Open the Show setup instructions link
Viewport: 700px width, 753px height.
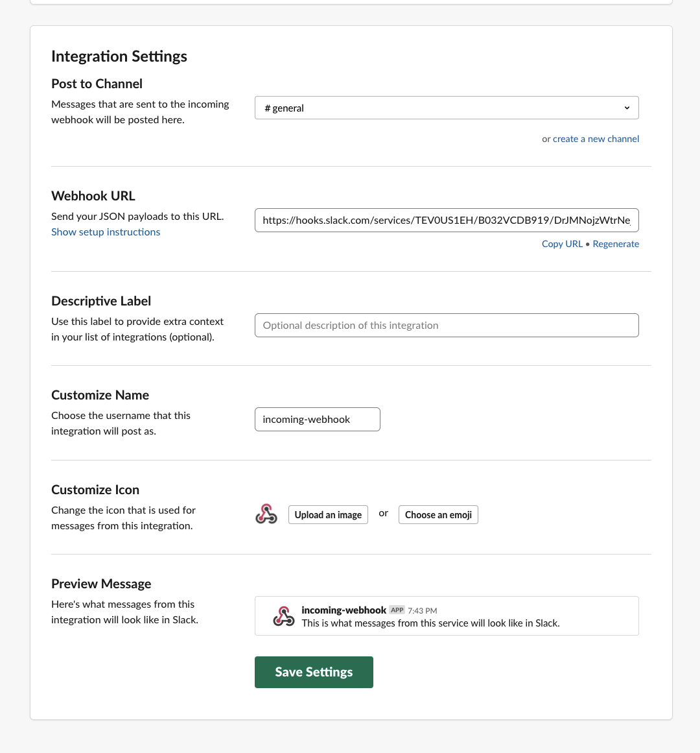(x=106, y=232)
